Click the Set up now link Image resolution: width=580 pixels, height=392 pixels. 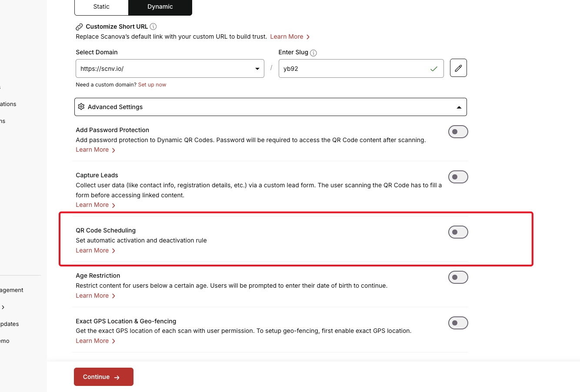click(152, 85)
